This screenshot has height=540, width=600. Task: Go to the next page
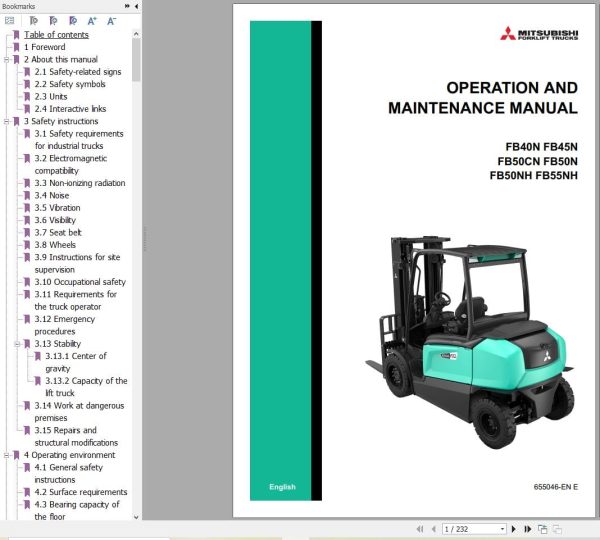(514, 529)
